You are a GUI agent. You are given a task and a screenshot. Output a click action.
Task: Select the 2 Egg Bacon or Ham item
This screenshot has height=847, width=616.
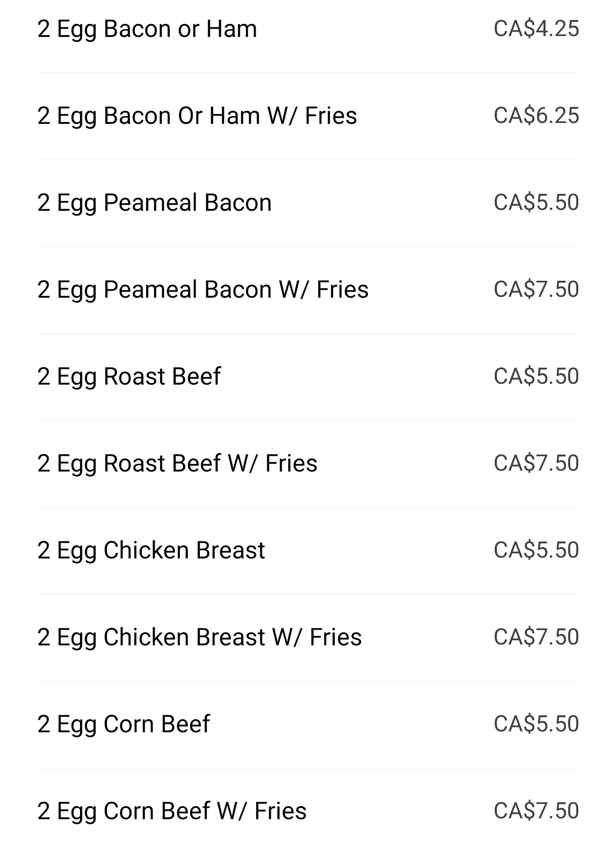point(147,29)
